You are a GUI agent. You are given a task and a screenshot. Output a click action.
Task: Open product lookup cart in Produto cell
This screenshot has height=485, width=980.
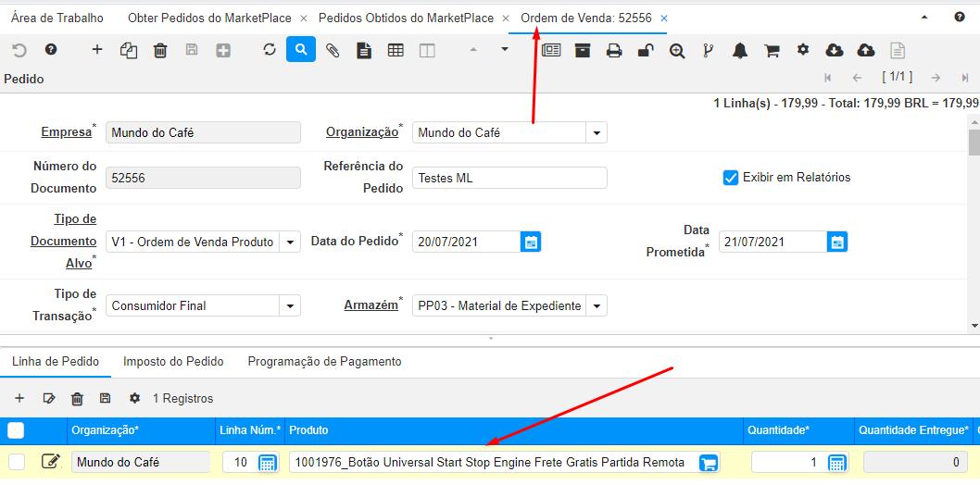tap(710, 463)
